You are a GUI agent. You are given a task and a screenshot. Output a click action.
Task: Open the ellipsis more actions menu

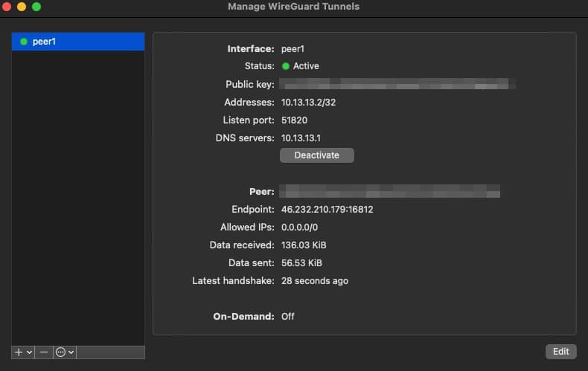tap(60, 352)
